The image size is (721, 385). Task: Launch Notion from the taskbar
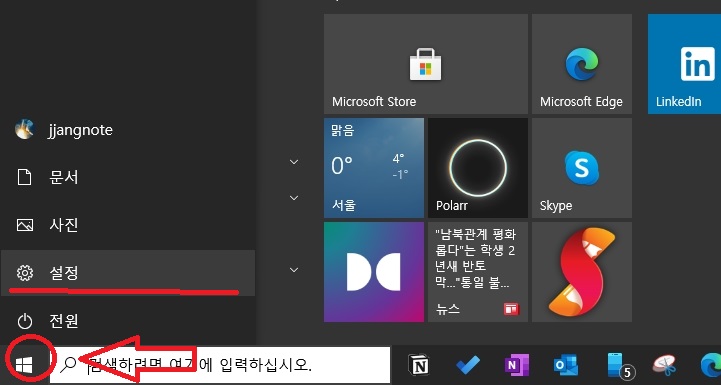pos(419,365)
